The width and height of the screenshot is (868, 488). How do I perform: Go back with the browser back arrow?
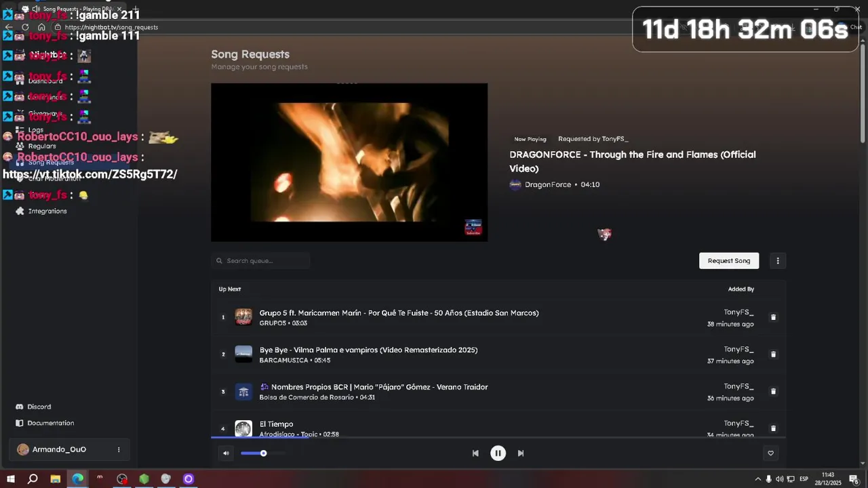tap(9, 27)
